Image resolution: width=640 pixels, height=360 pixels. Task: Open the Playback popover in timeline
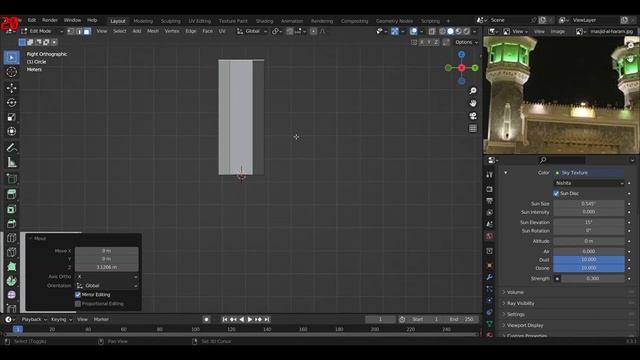pos(34,320)
